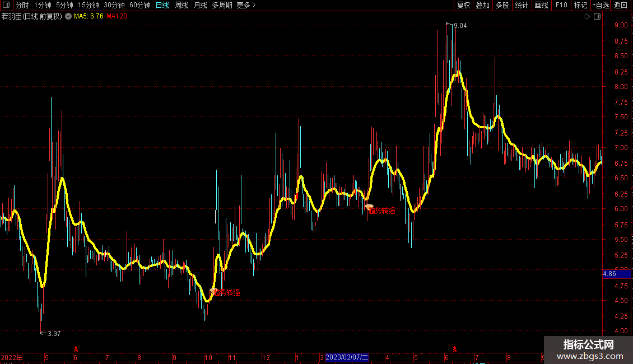Click 返回 to go back
This screenshot has width=633, height=364.
(x=621, y=5)
